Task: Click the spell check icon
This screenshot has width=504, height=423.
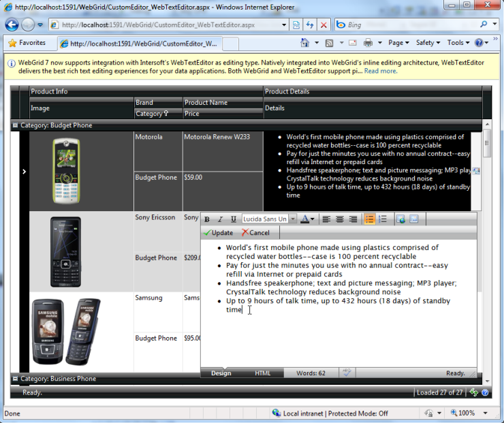Action: (x=346, y=373)
